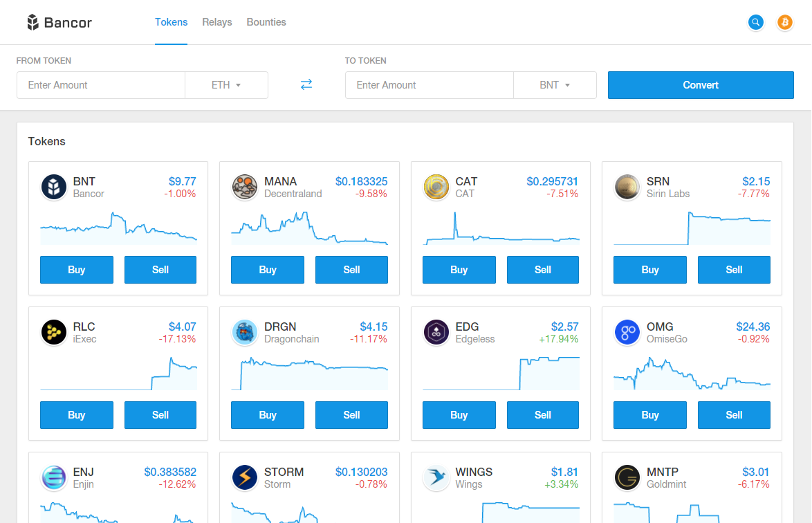Click the RLC iExec token icon
The image size is (812, 523).
click(54, 332)
